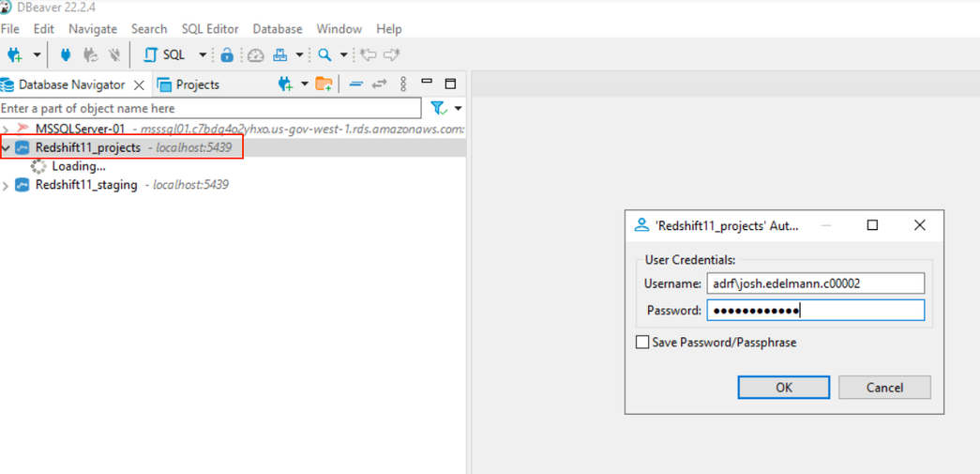
Task: Click the create new folder icon
Action: pyautogui.click(x=324, y=84)
